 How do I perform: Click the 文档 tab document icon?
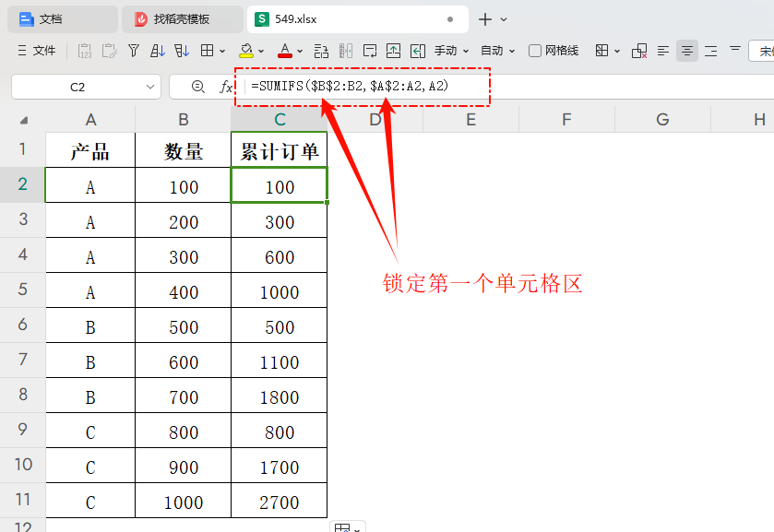pos(26,19)
